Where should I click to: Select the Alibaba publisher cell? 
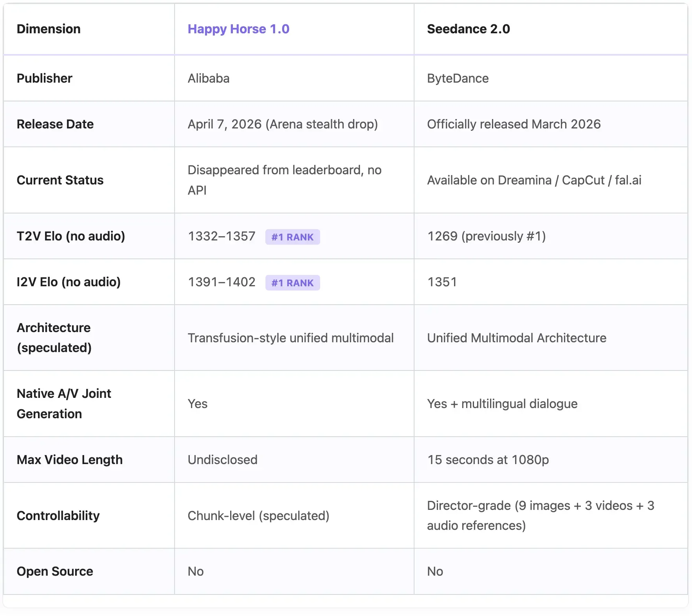pyautogui.click(x=209, y=78)
